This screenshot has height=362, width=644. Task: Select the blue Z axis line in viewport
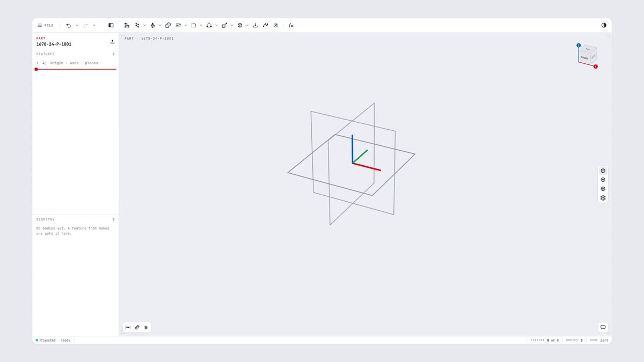[352, 149]
